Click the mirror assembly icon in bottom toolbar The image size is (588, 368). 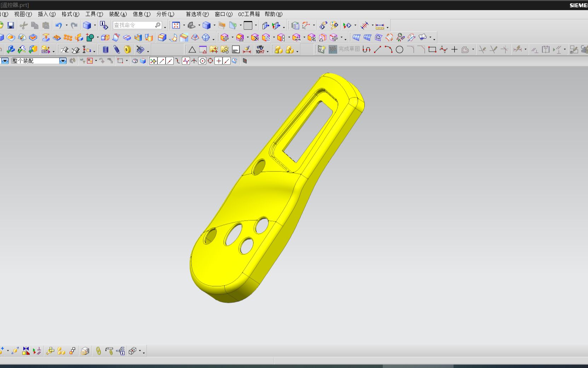click(x=26, y=351)
